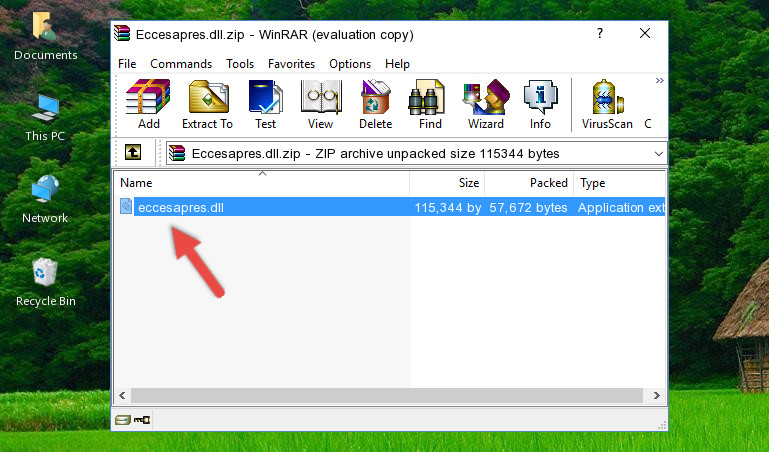Open the Options menu
The width and height of the screenshot is (769, 452).
tap(350, 64)
